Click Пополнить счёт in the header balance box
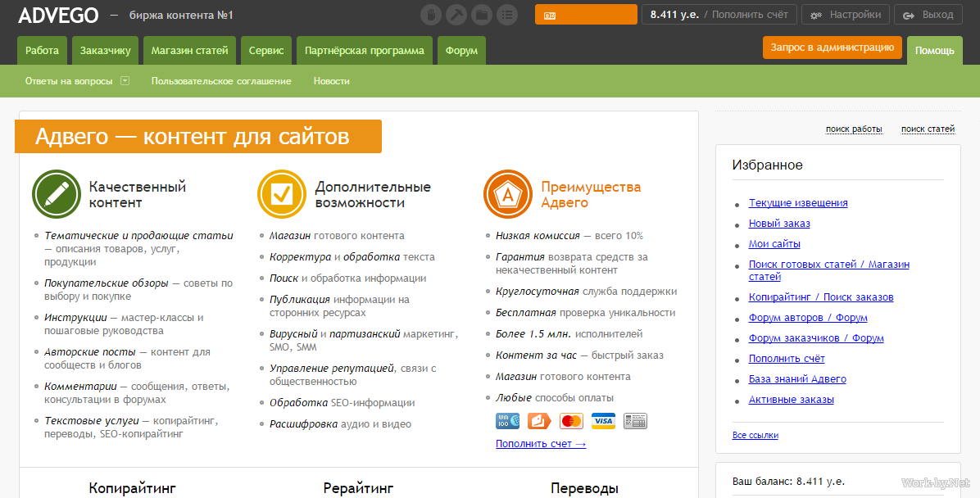980x498 pixels. coord(750,15)
